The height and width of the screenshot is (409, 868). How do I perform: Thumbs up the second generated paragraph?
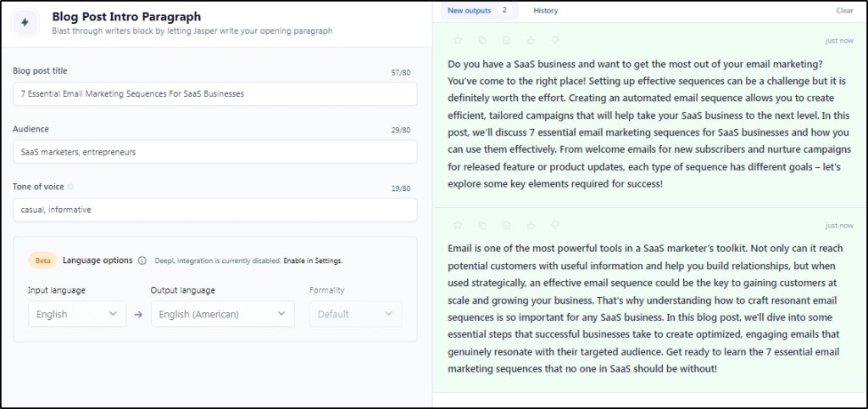531,225
